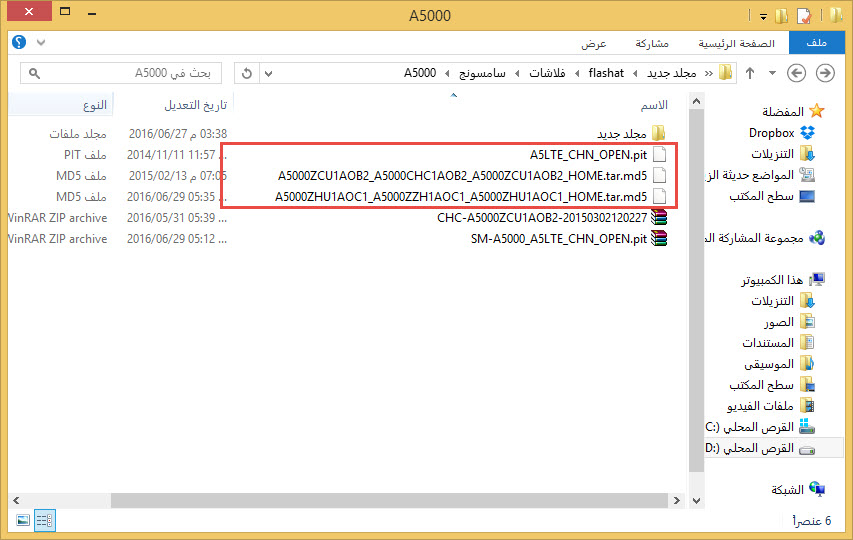853x540 pixels.
Task: Navigate back with the arrow button
Action: click(796, 73)
